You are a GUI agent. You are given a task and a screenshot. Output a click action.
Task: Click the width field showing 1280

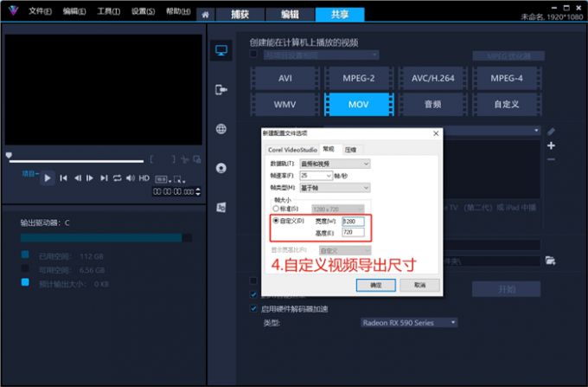tap(354, 221)
